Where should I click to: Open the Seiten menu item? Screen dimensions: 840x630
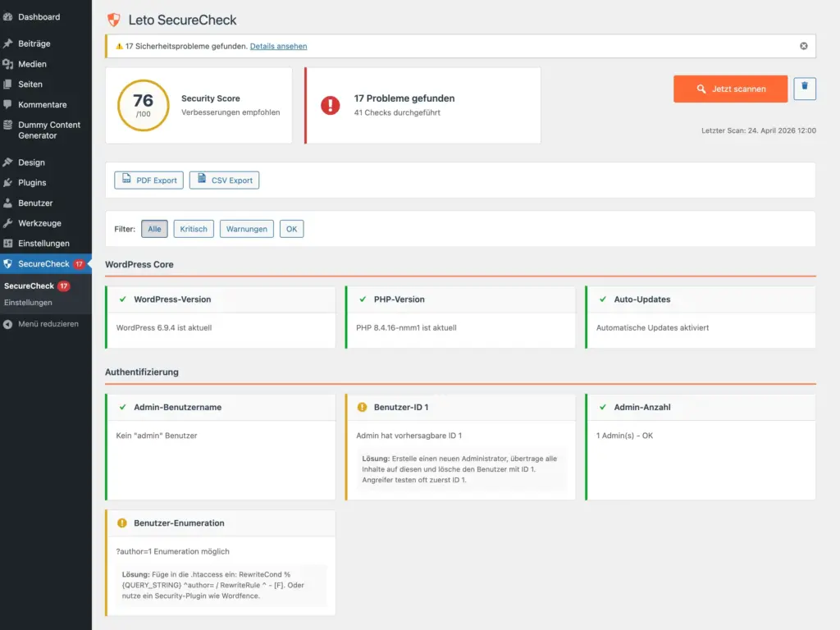click(x=46, y=84)
